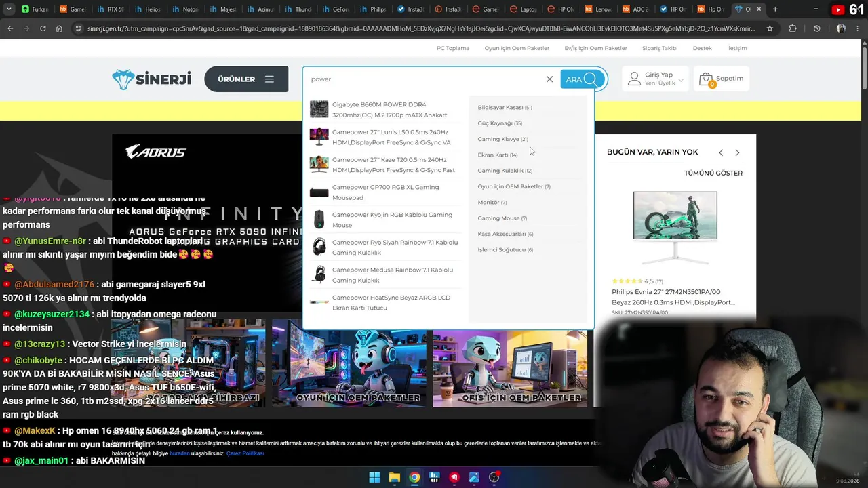This screenshot has height=488, width=868.
Task: Open the browser home page icon
Action: point(59,28)
